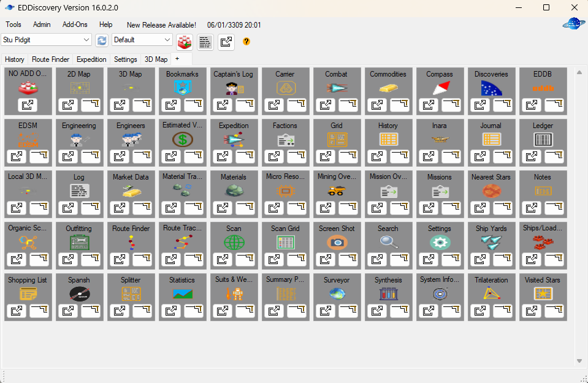Click the Search magnifying glass icon
This screenshot has height=383, width=588.
click(389, 242)
